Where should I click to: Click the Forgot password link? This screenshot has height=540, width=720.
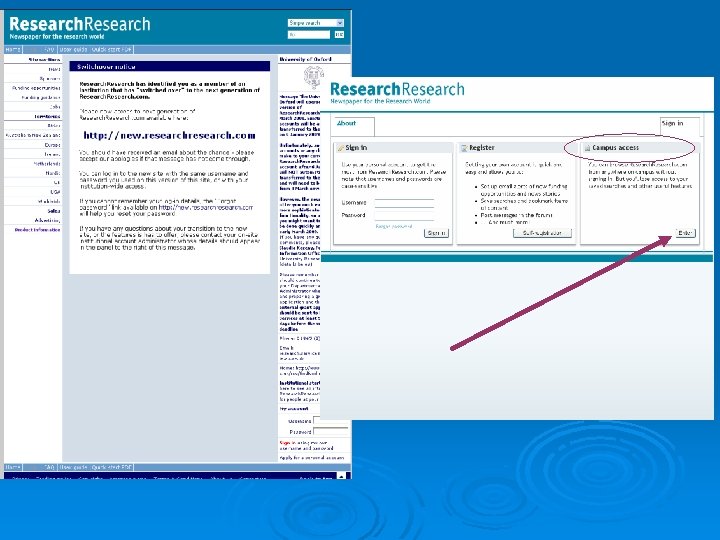(394, 226)
